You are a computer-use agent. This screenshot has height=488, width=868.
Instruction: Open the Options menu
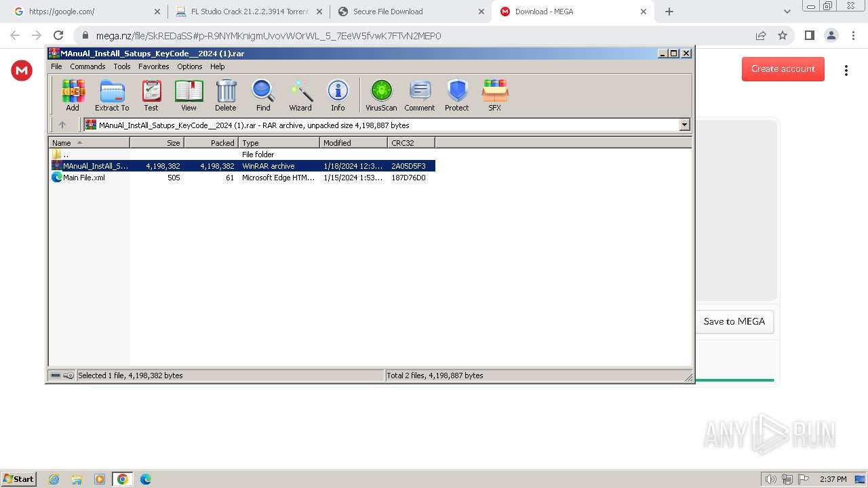pos(190,66)
